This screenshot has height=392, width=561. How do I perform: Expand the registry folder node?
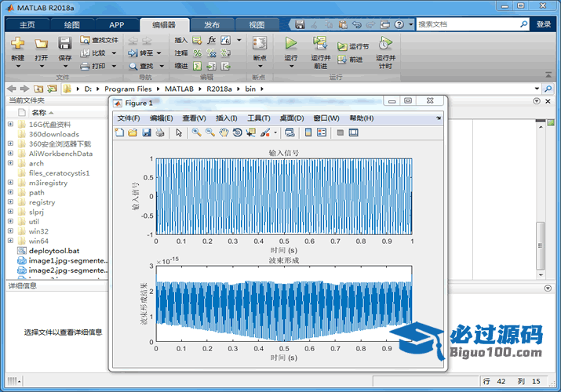point(10,202)
